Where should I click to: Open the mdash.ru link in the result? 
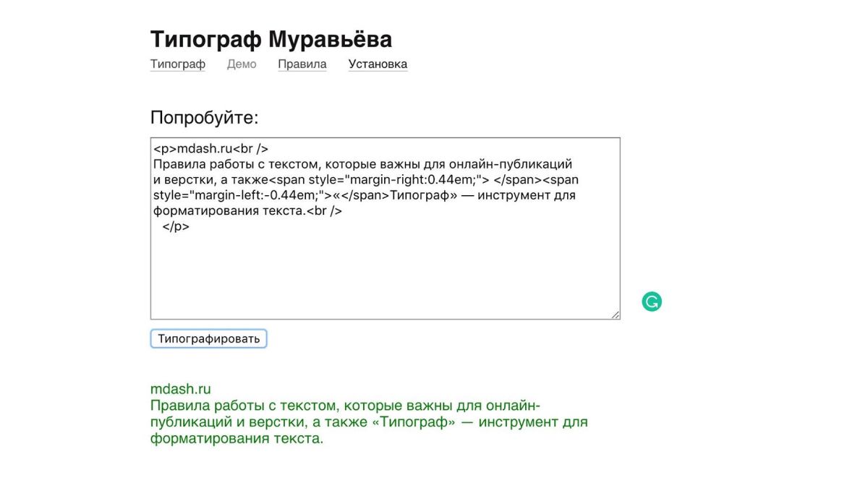181,388
